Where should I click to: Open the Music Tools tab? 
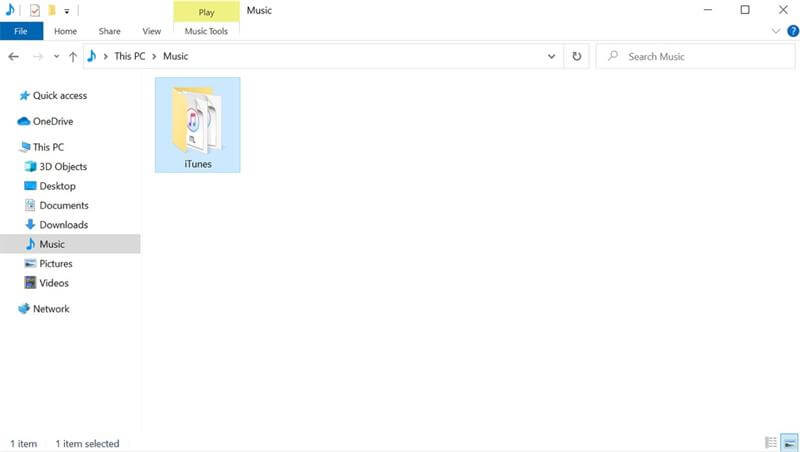(206, 31)
